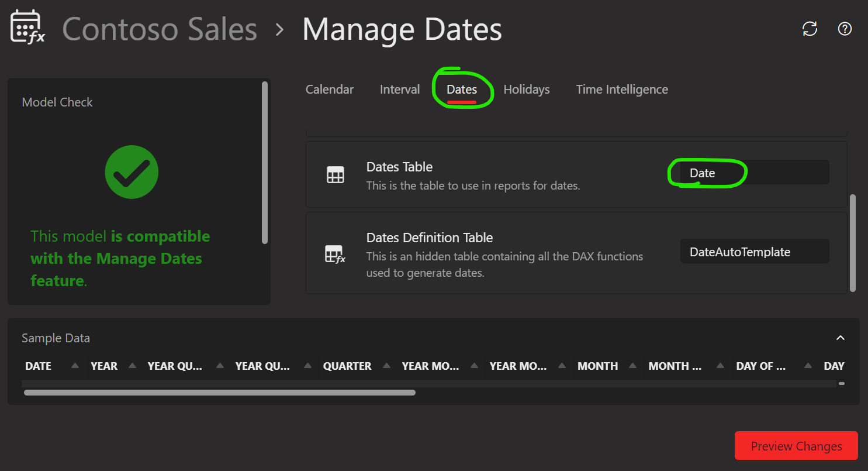Click the refresh icon
This screenshot has width=868, height=471.
pos(810,28)
